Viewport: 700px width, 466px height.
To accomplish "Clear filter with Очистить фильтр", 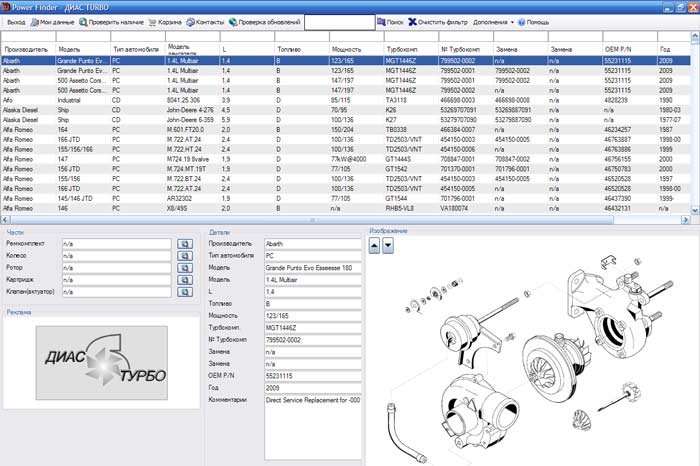I will coord(438,22).
